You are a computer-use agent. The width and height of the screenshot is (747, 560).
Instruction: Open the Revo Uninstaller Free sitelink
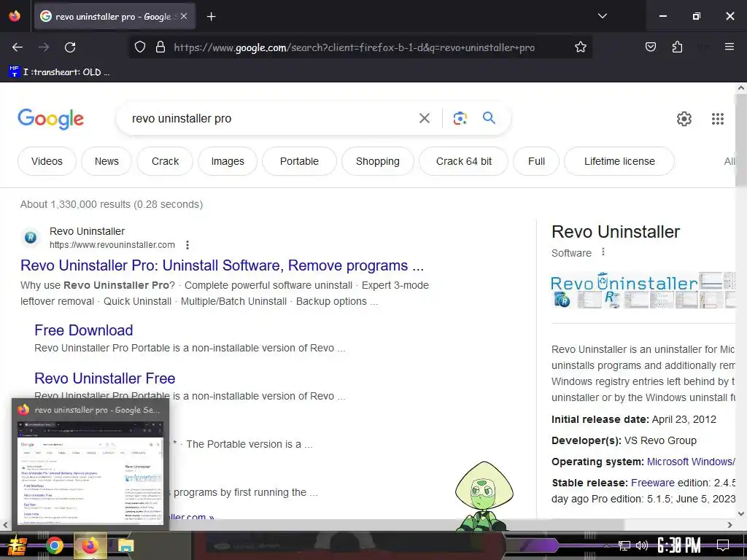pos(105,378)
